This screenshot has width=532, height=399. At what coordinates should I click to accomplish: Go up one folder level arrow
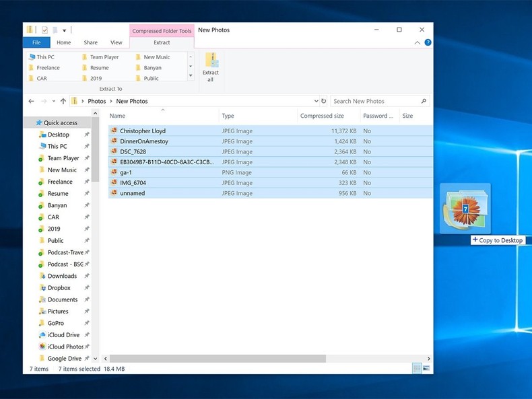63,101
